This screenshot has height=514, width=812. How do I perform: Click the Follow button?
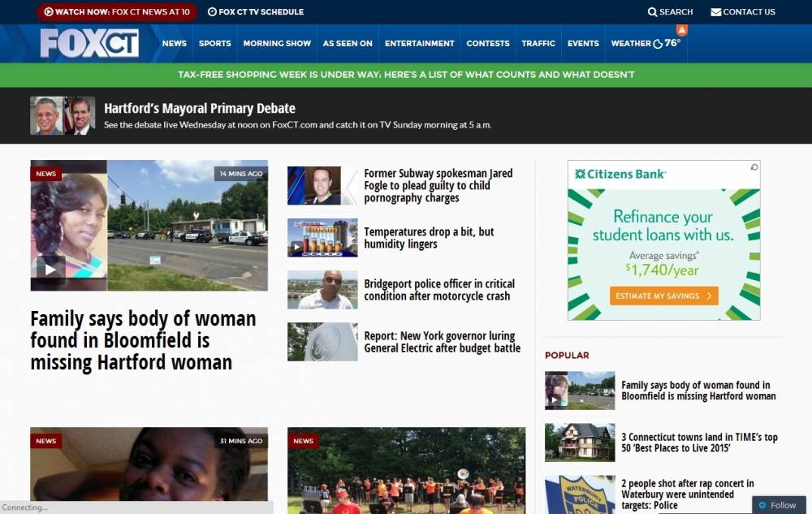tap(778, 505)
